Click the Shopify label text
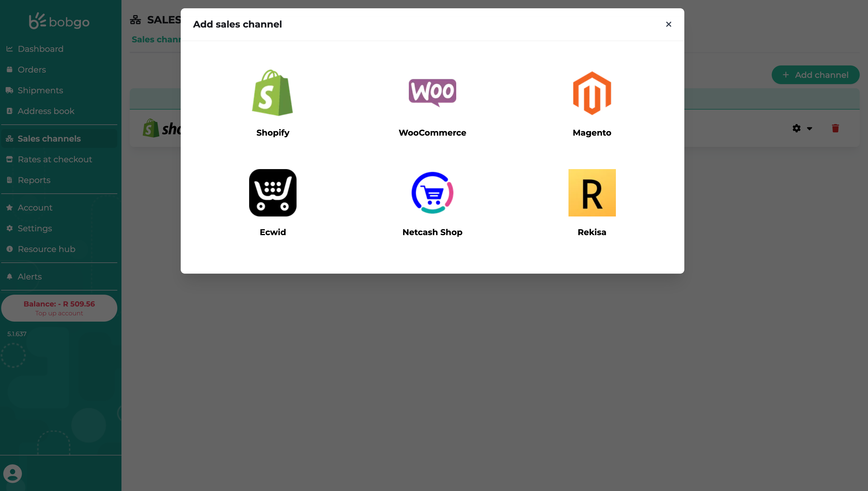This screenshot has height=491, width=868. click(x=273, y=133)
